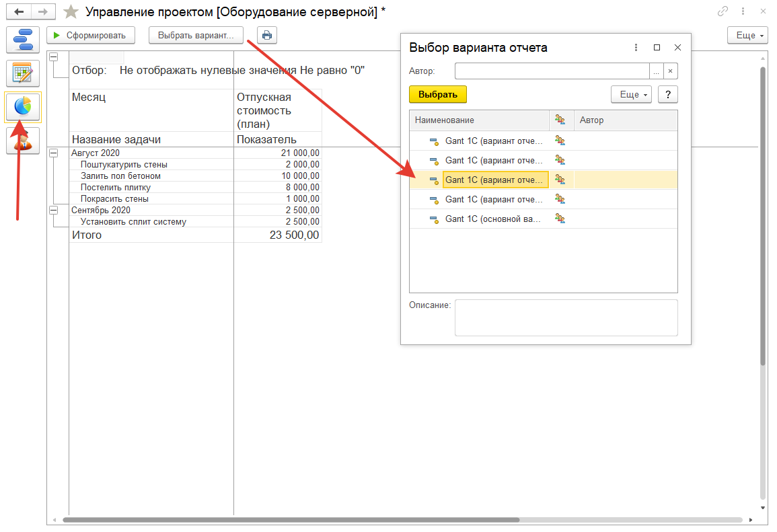Collapse the Август 2020 group

pyautogui.click(x=54, y=153)
